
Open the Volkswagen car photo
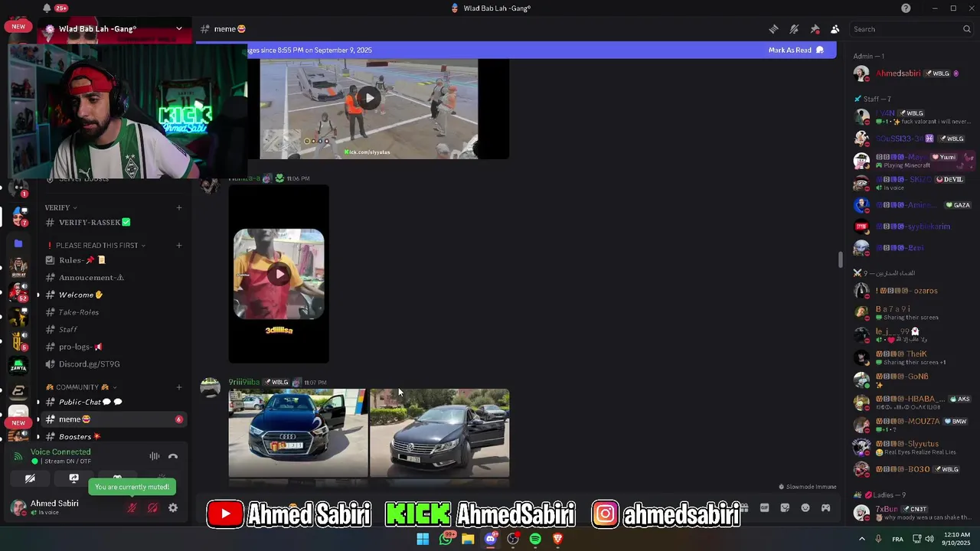pyautogui.click(x=439, y=433)
